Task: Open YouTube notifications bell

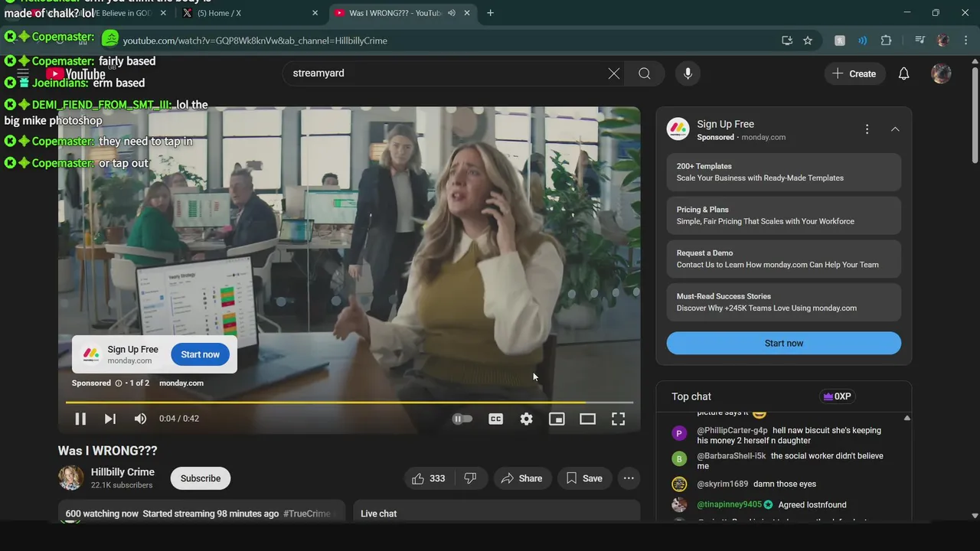Action: [x=904, y=73]
